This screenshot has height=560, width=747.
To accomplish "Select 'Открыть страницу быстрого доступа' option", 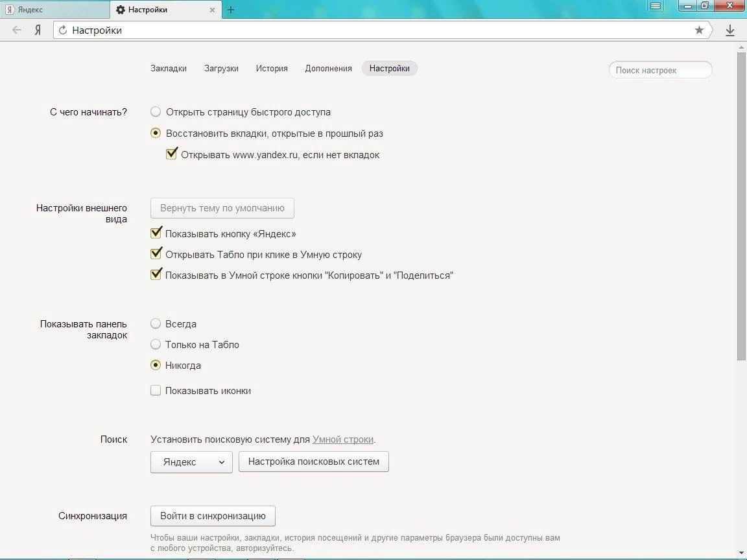I will click(x=156, y=112).
